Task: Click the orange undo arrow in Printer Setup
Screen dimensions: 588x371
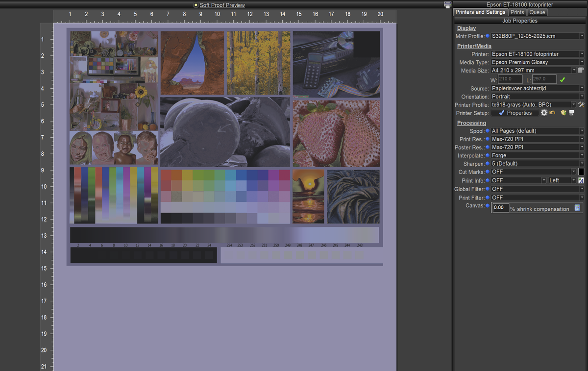Action: click(552, 113)
